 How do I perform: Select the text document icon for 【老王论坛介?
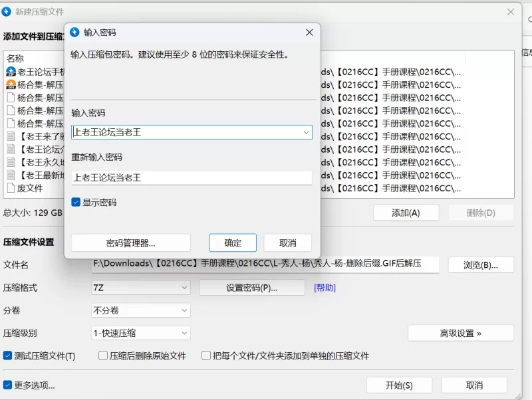(x=11, y=149)
